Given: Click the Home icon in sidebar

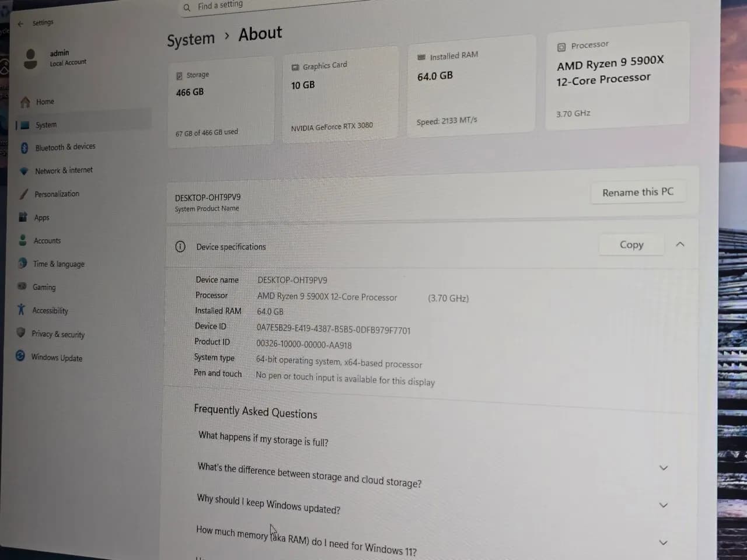Looking at the screenshot, I should coord(25,102).
